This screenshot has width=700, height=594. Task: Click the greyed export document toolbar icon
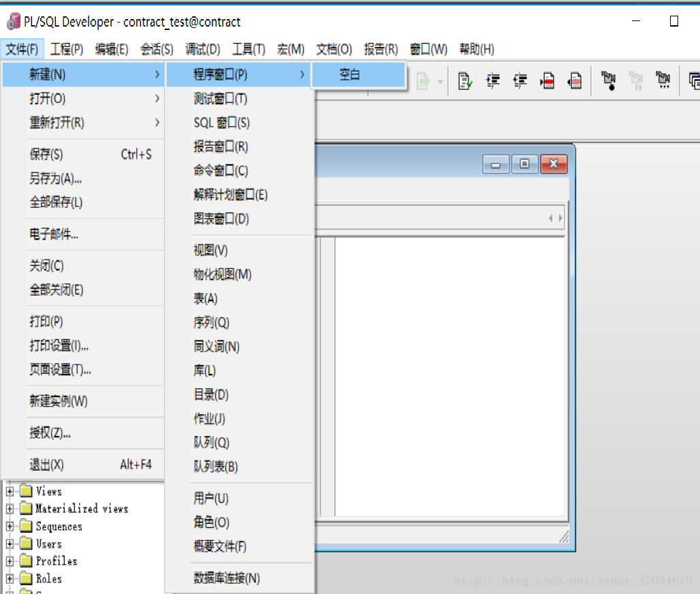[x=424, y=81]
